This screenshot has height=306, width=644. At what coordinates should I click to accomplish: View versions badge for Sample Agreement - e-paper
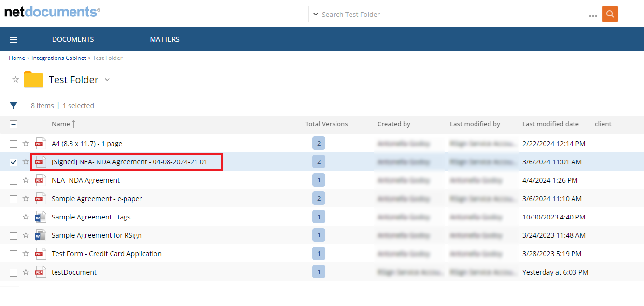coord(319,198)
